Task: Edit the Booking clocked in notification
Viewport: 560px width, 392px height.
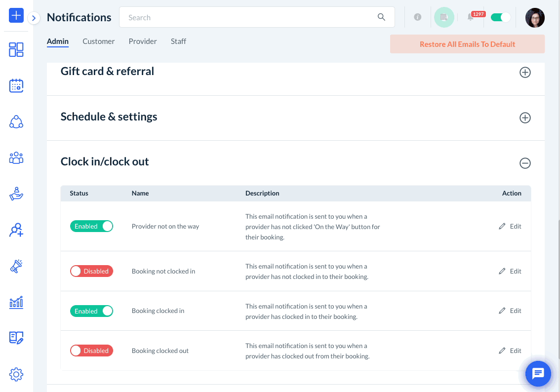Action: (x=510, y=311)
